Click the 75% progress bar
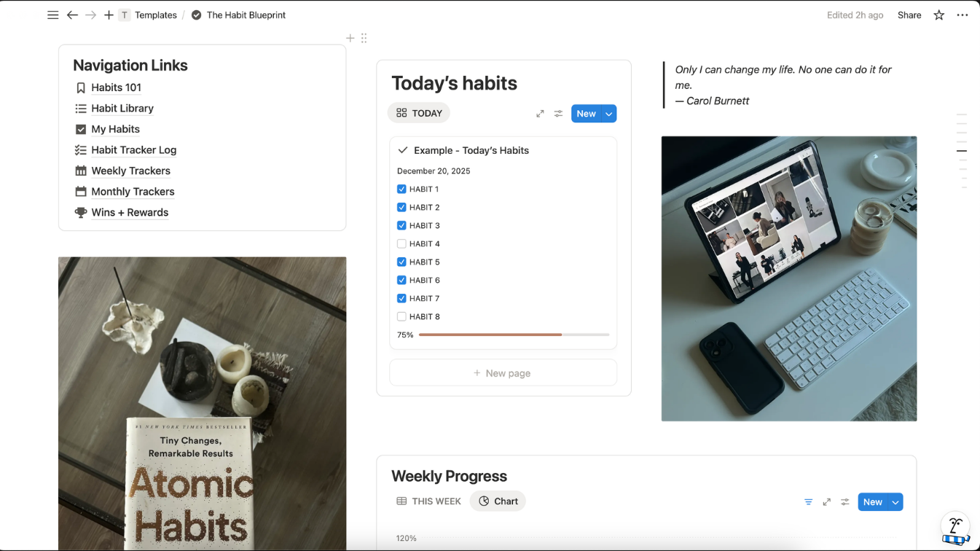 point(514,335)
